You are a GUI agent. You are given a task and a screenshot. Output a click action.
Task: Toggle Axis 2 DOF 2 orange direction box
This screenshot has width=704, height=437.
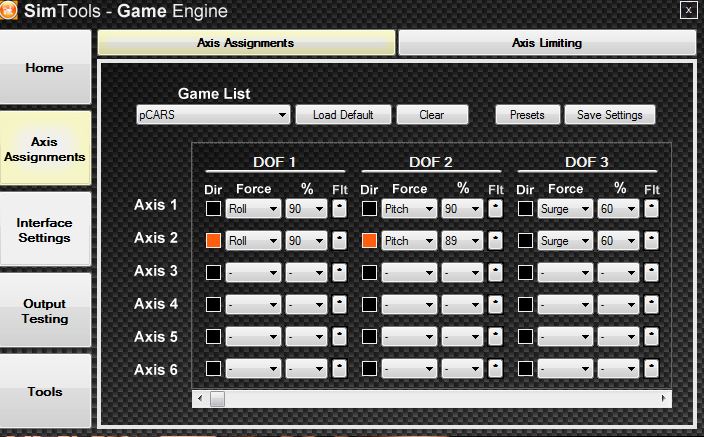(x=369, y=241)
